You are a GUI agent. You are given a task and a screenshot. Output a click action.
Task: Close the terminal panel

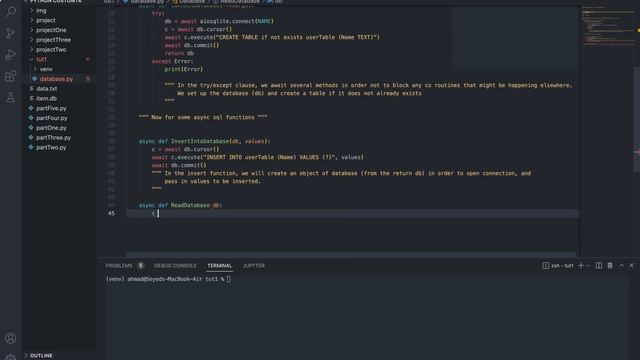631,265
